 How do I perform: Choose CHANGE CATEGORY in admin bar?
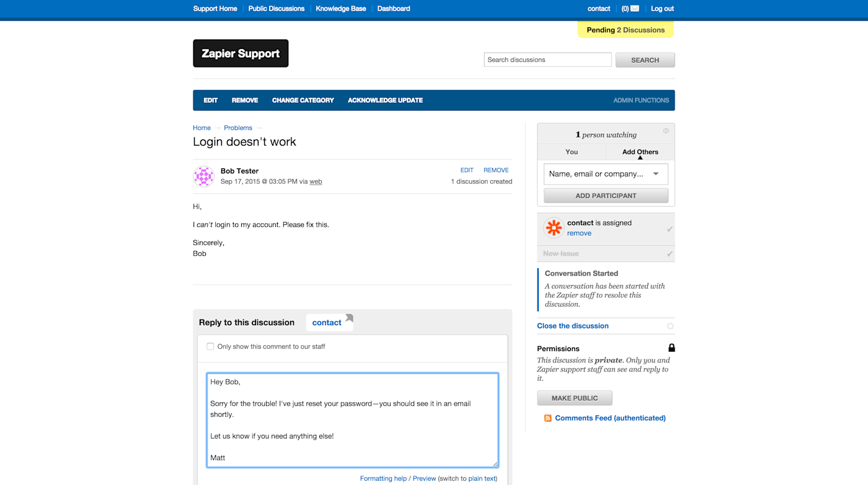tap(303, 100)
